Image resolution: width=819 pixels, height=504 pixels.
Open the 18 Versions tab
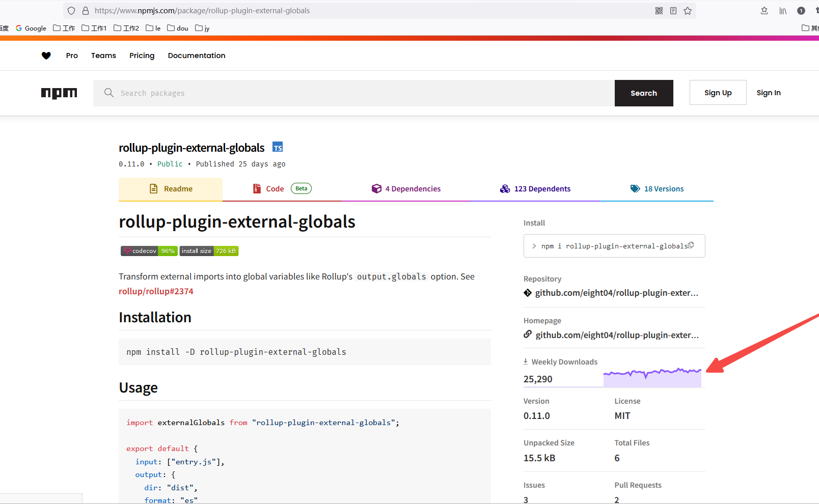click(663, 188)
